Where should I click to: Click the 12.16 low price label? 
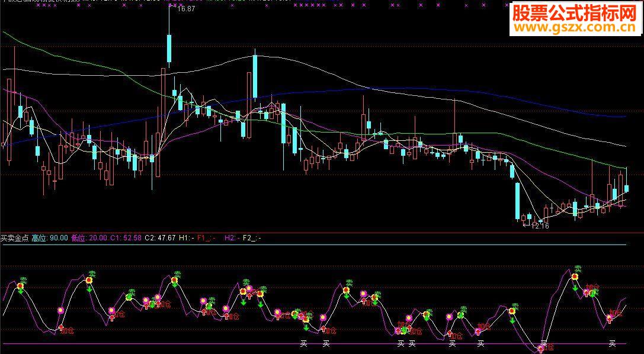coord(540,226)
